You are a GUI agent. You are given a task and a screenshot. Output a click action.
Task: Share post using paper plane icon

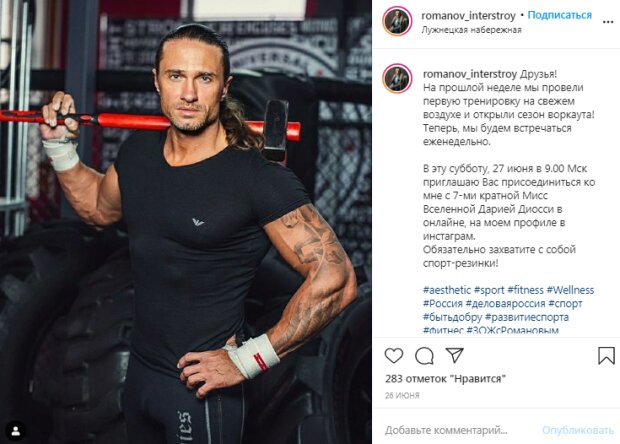coord(455,355)
